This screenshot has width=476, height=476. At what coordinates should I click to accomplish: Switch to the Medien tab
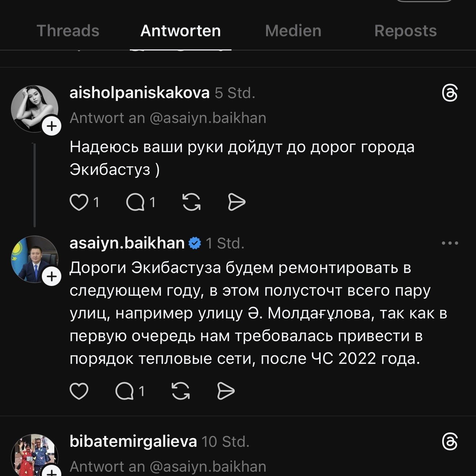click(x=293, y=31)
